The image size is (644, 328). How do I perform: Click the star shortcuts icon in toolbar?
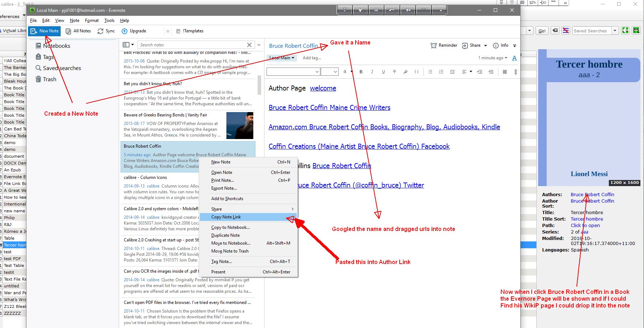tap(168, 31)
